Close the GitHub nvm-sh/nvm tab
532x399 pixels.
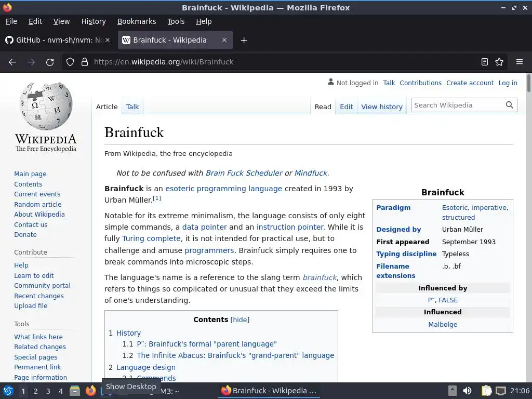click(108, 40)
